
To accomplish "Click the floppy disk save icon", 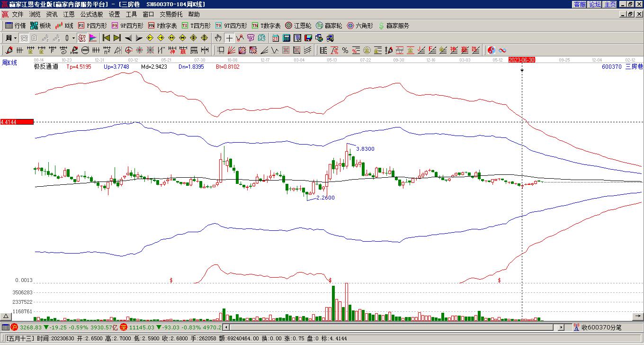I will (x=308, y=38).
